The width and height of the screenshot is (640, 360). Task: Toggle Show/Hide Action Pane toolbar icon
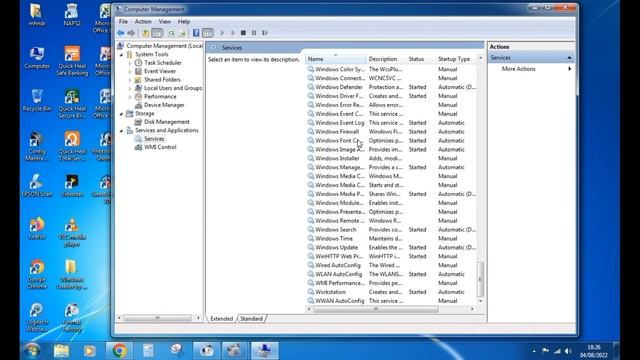click(207, 33)
